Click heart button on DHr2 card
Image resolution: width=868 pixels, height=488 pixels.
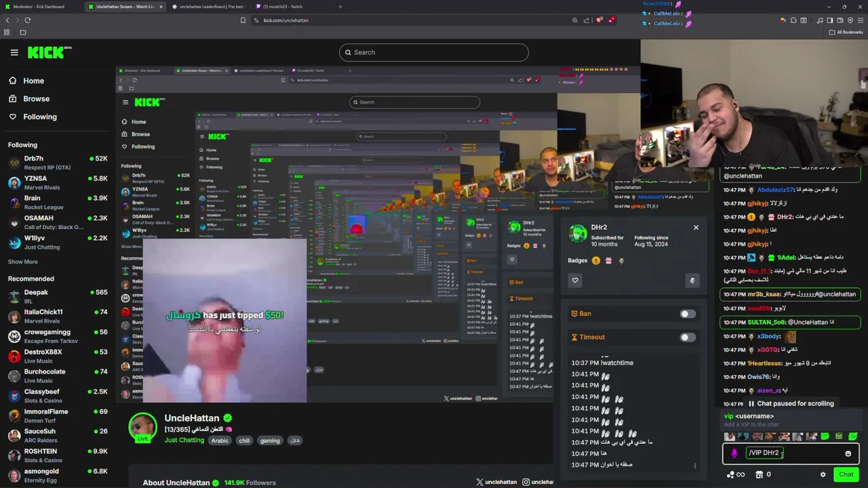pos(575,281)
